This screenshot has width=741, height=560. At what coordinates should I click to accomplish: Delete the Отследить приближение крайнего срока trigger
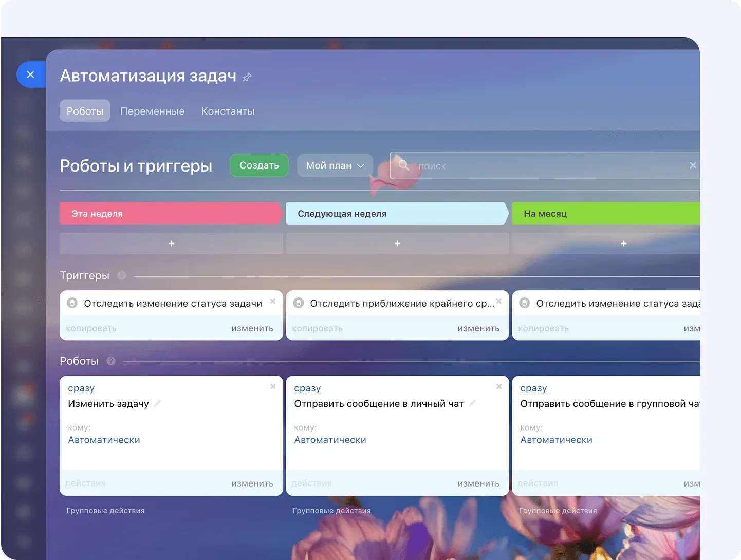499,301
